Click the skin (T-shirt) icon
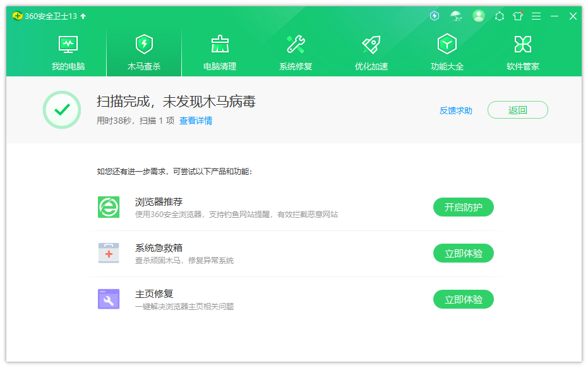This screenshot has width=588, height=368. [x=518, y=16]
